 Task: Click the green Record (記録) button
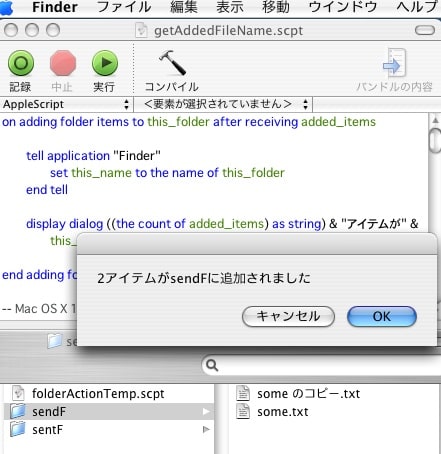21,63
